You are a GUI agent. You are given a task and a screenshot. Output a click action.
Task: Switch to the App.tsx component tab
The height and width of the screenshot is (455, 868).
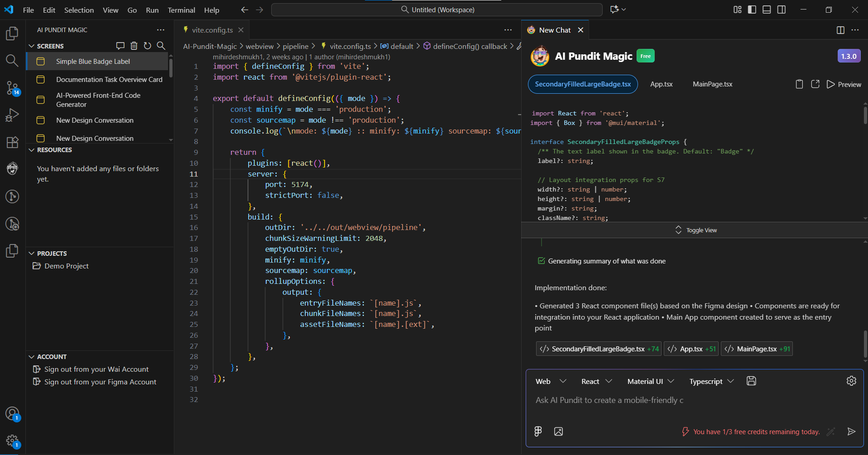[662, 84]
